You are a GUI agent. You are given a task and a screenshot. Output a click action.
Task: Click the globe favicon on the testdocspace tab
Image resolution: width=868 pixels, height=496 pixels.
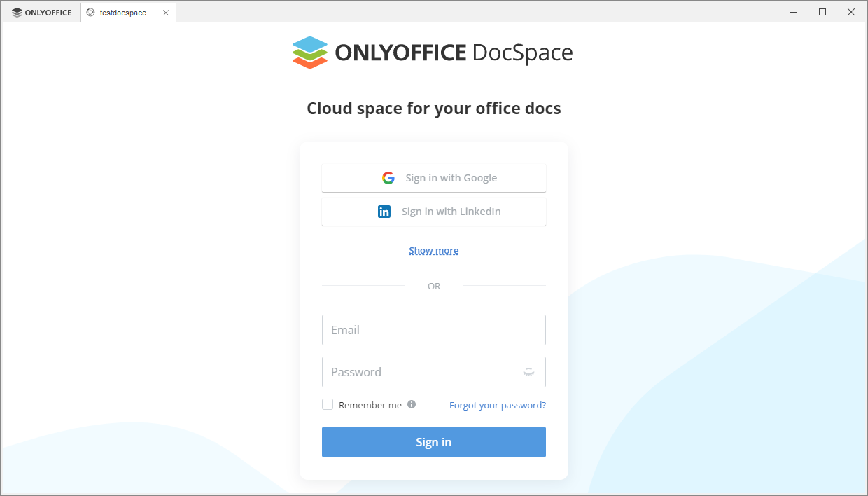click(x=89, y=12)
